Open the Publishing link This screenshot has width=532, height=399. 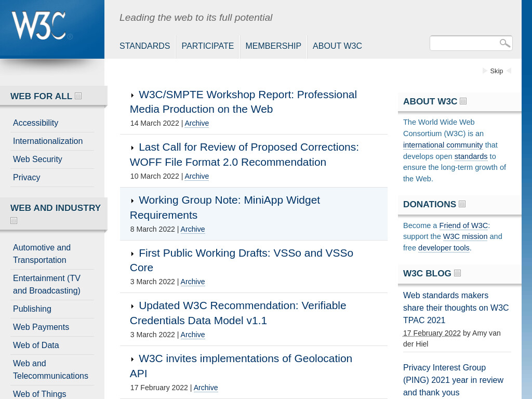pos(32,309)
